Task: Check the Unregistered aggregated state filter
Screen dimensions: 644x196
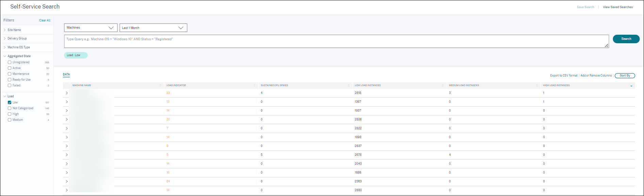Action: click(x=10, y=62)
